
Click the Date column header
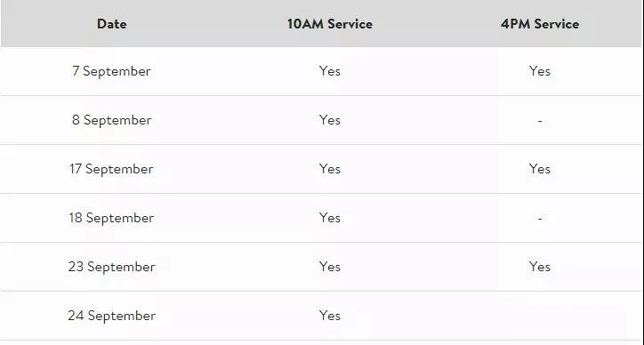pos(112,24)
